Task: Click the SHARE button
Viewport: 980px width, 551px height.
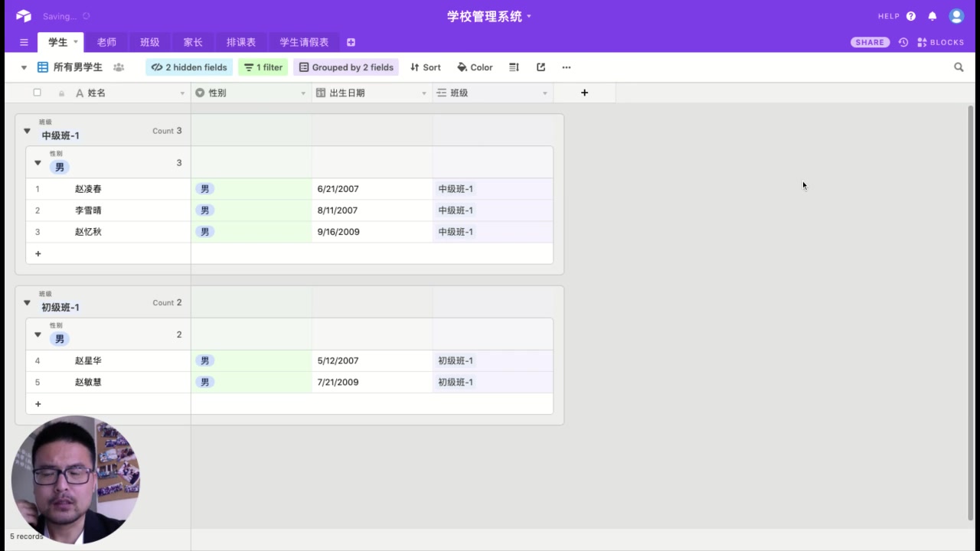Action: (870, 42)
